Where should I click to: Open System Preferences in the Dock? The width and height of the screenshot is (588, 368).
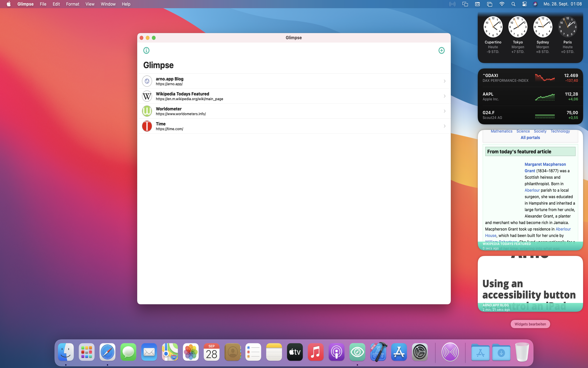(x=420, y=352)
